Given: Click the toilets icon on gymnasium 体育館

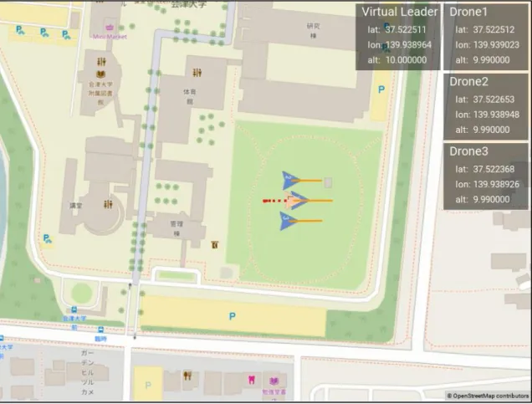Looking at the screenshot, I should coord(197,72).
